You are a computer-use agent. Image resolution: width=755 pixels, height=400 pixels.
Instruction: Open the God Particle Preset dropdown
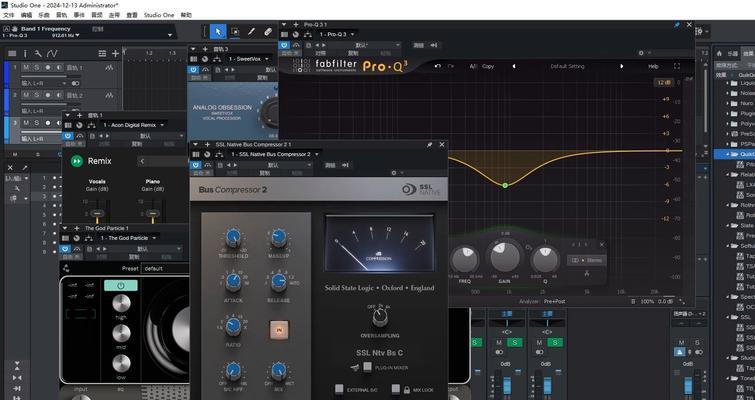click(x=165, y=268)
